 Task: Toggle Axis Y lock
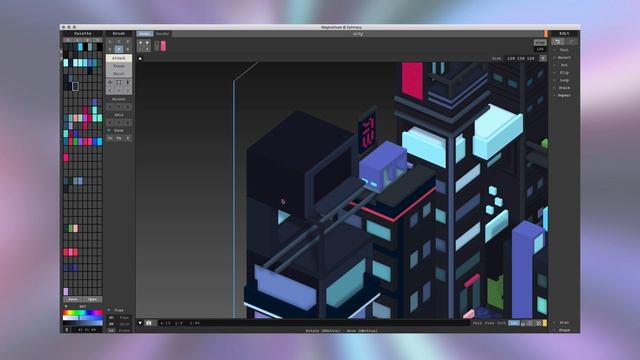(x=119, y=122)
